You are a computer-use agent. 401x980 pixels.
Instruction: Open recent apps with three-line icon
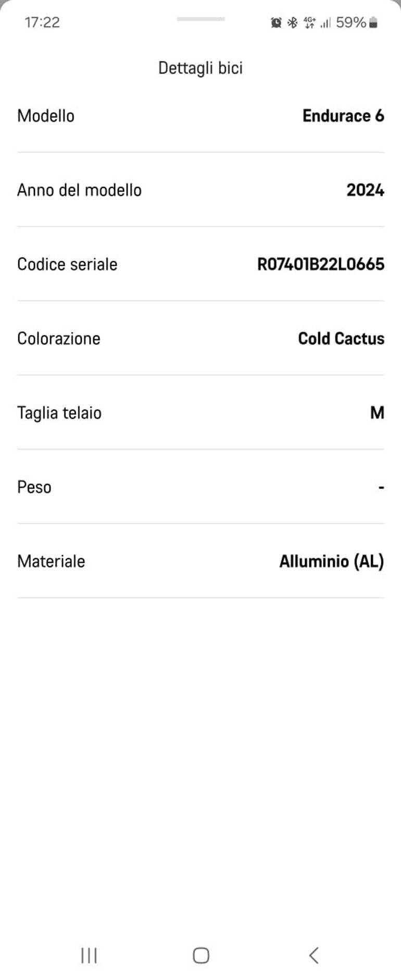point(89,955)
